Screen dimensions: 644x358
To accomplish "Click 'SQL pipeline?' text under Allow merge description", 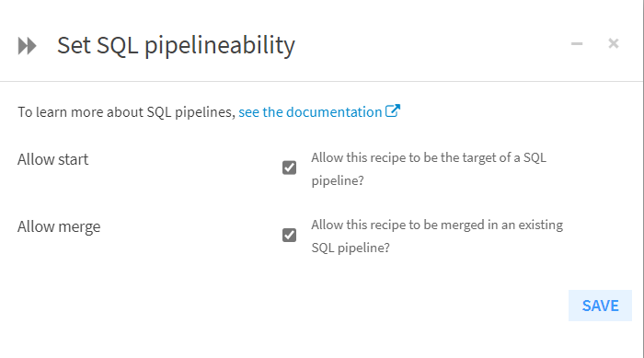I will coord(351,248).
